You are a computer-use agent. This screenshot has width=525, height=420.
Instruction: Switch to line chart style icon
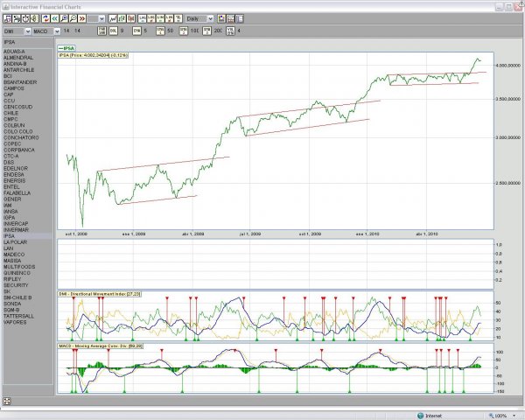tap(113, 18)
